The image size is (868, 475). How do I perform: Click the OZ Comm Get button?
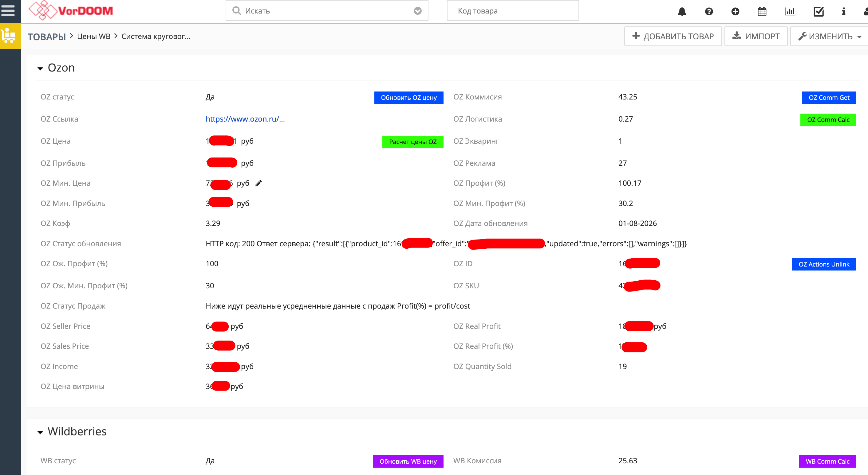pos(829,98)
